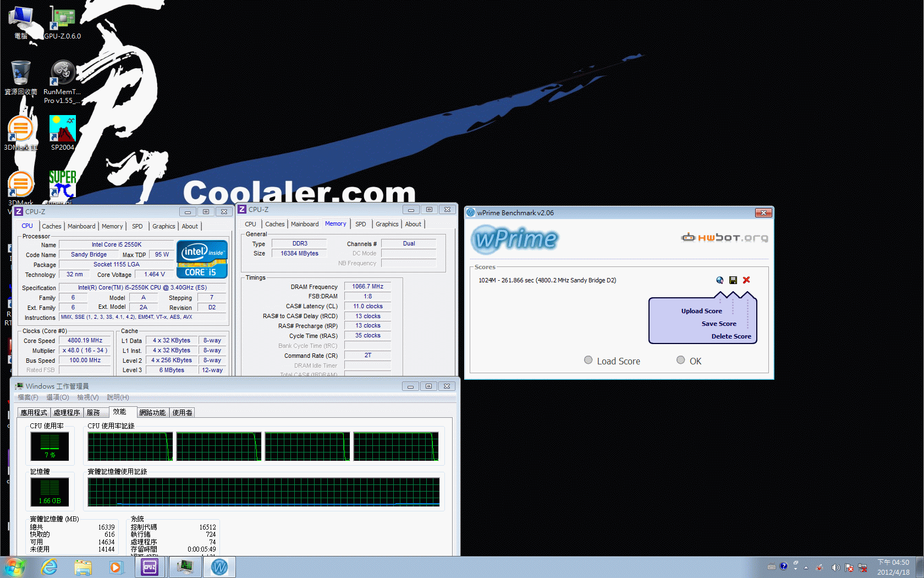The width and height of the screenshot is (924, 578).
Task: Click the Core Speed 4800.19 MHz field
Action: (x=85, y=341)
